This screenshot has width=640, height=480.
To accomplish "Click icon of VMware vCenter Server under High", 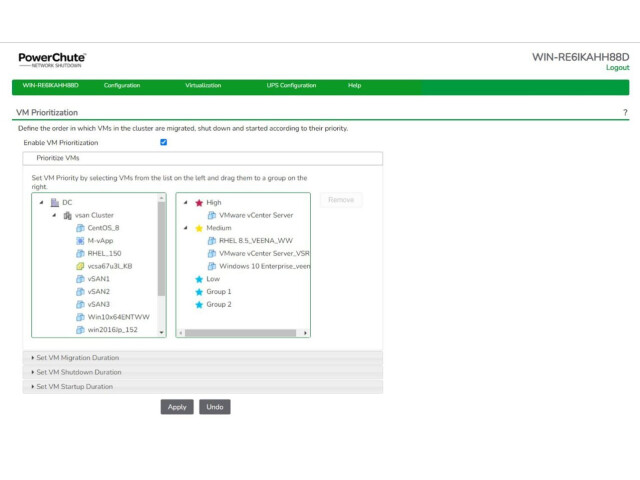I will 212,215.
